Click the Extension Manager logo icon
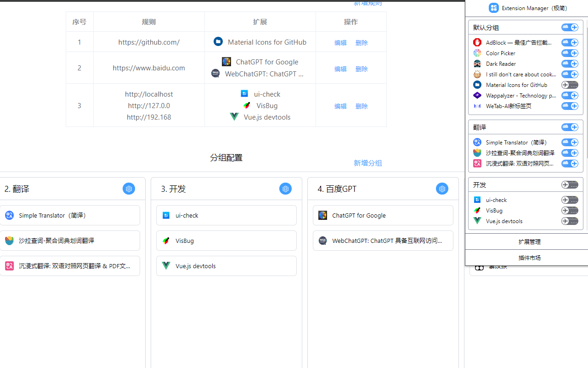Screen dimensions: 588x368 pos(494,8)
